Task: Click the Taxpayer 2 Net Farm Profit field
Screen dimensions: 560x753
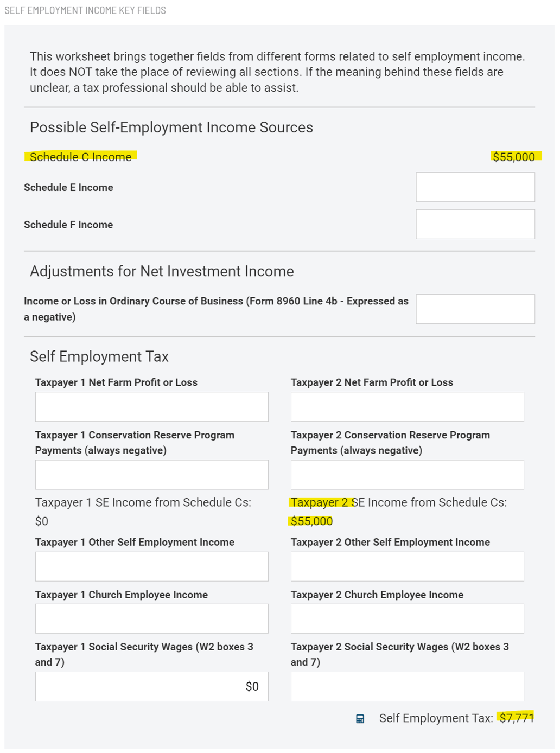Action: click(x=406, y=406)
